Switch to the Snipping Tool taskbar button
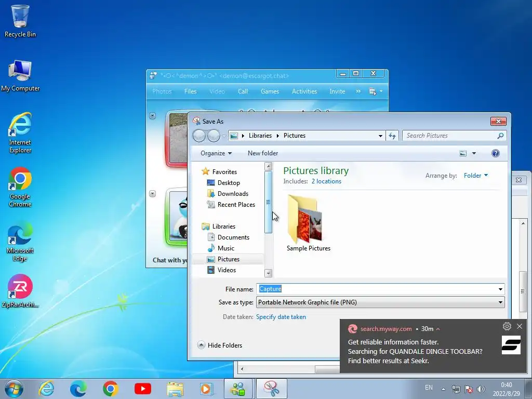 click(x=271, y=389)
